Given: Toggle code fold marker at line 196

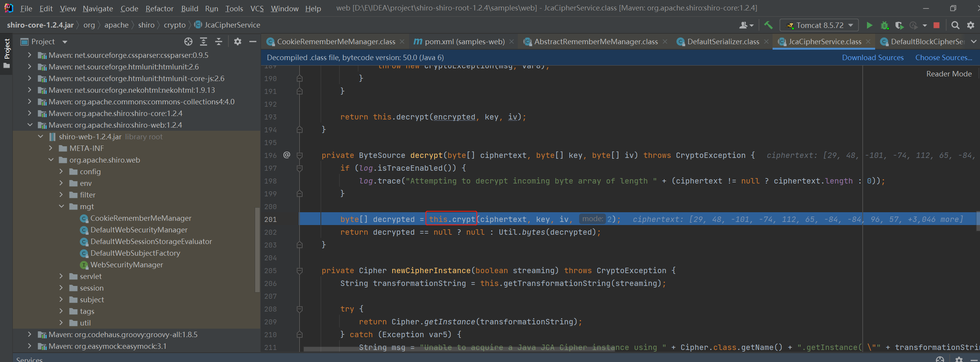Looking at the screenshot, I should click(299, 155).
